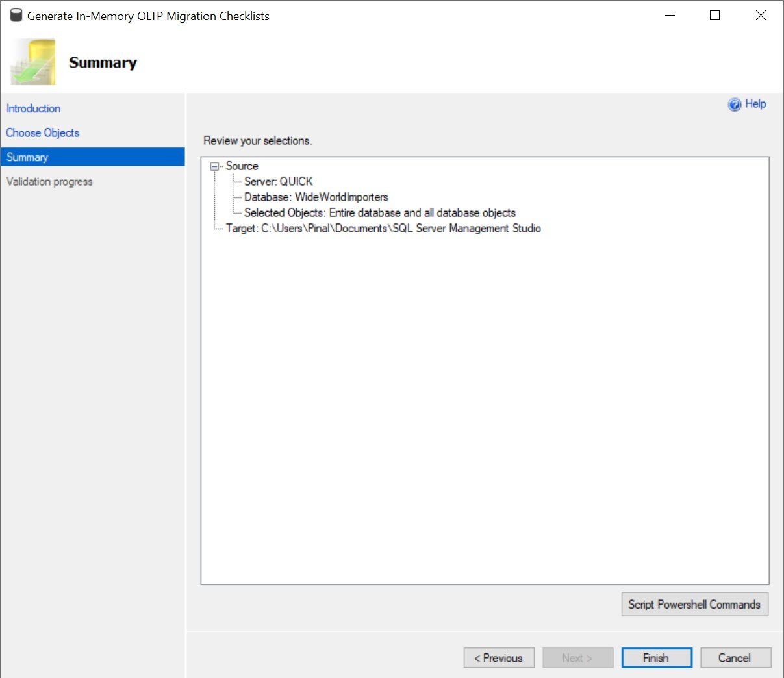The height and width of the screenshot is (678, 784).
Task: Maximize the wizard window
Action: (715, 16)
